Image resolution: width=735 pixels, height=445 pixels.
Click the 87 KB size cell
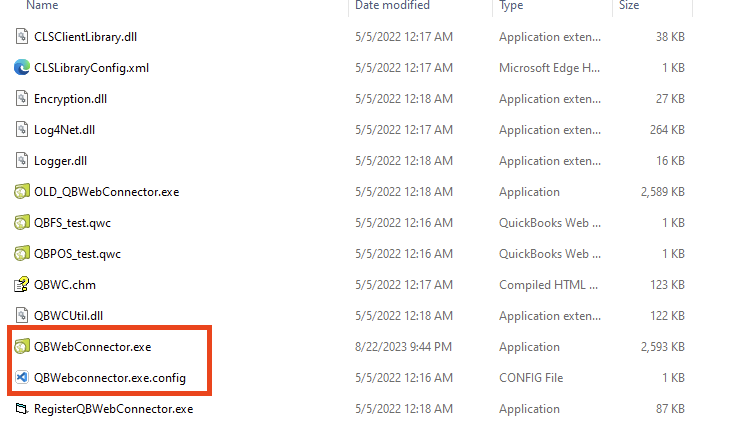point(670,408)
